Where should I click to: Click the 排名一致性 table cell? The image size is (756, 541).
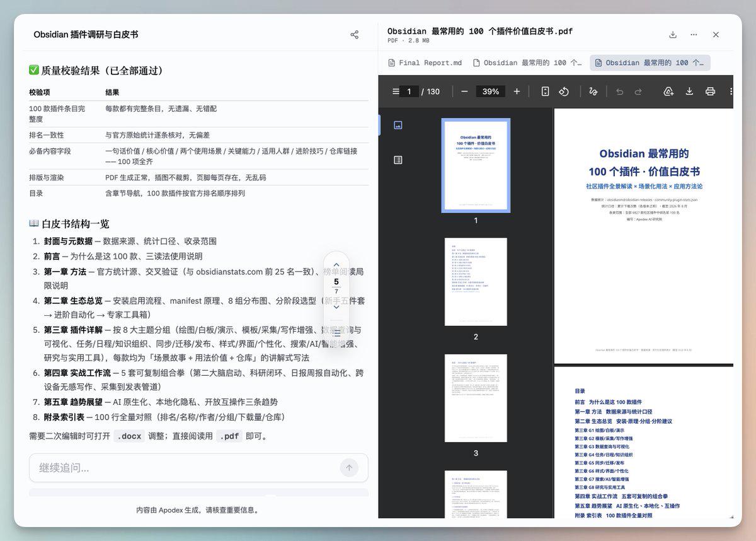[47, 135]
